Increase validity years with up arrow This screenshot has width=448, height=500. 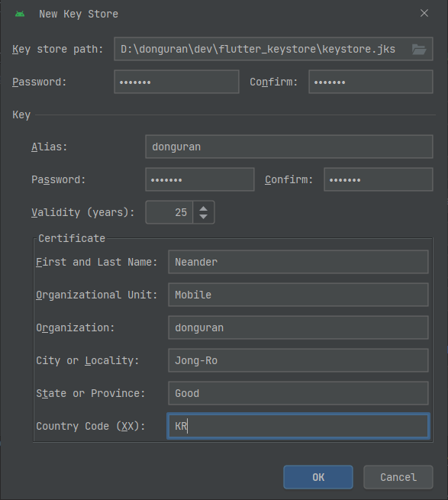(204, 208)
